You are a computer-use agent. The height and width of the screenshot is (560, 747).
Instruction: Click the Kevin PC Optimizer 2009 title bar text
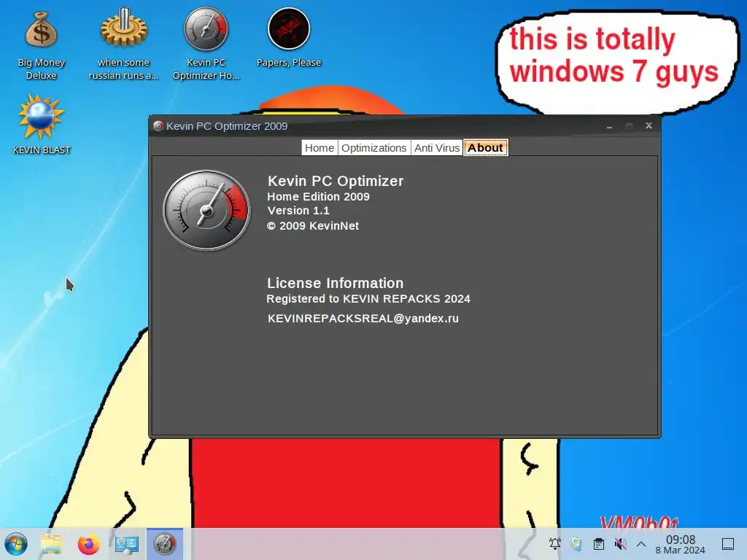(x=227, y=126)
